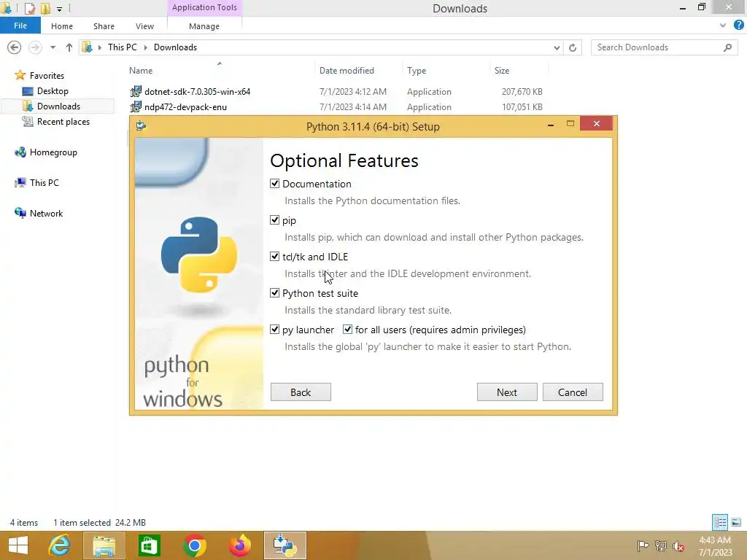Open Action Center flag tray icon
This screenshot has height=560, width=747.
coord(643,545)
